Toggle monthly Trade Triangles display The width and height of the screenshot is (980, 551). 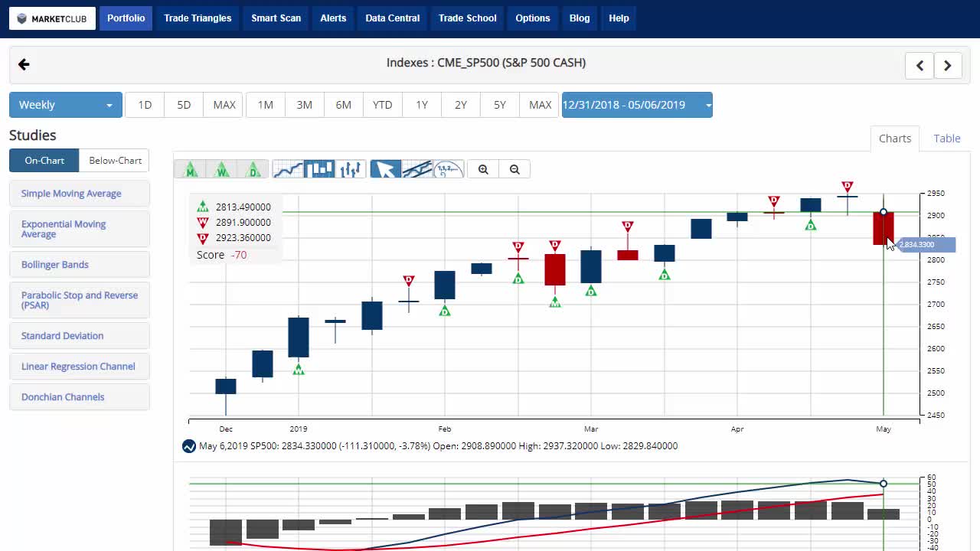(190, 169)
